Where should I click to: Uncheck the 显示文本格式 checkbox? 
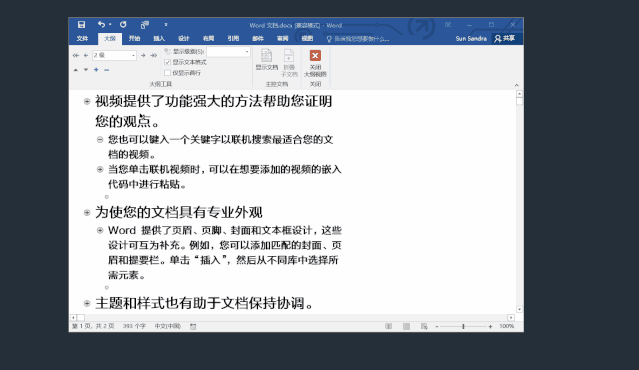(x=167, y=62)
